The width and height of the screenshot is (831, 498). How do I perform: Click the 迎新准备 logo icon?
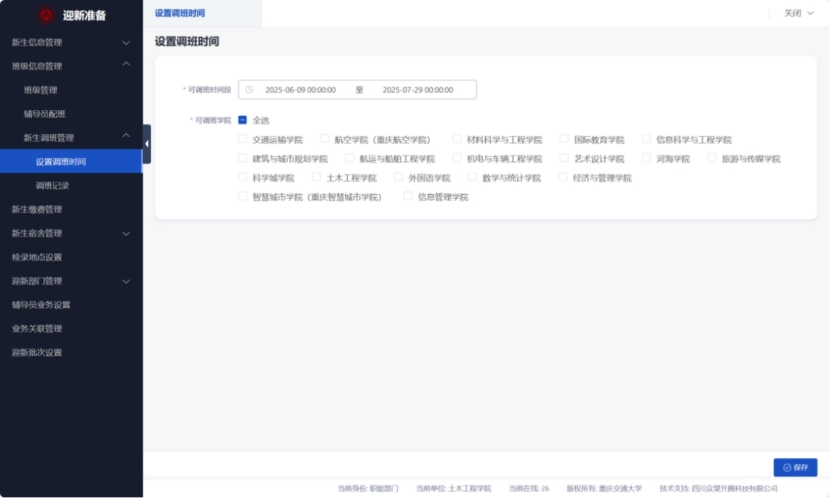click(x=46, y=15)
